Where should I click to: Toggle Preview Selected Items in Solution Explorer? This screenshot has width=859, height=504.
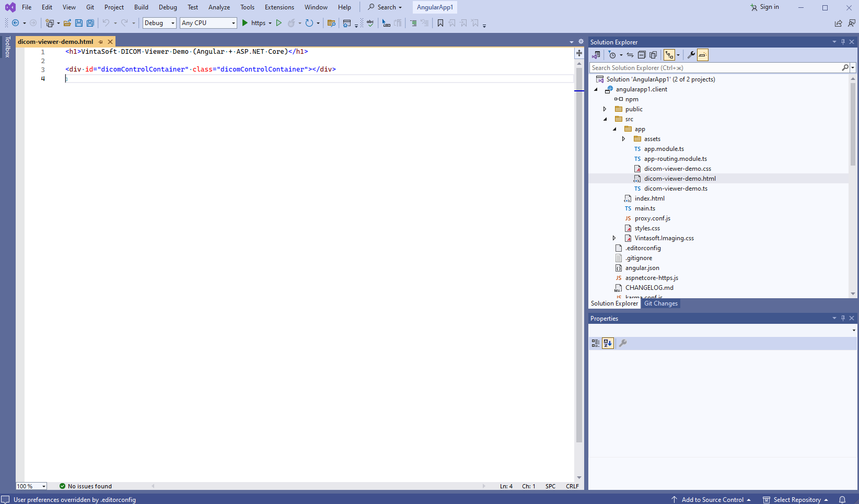pyautogui.click(x=703, y=55)
